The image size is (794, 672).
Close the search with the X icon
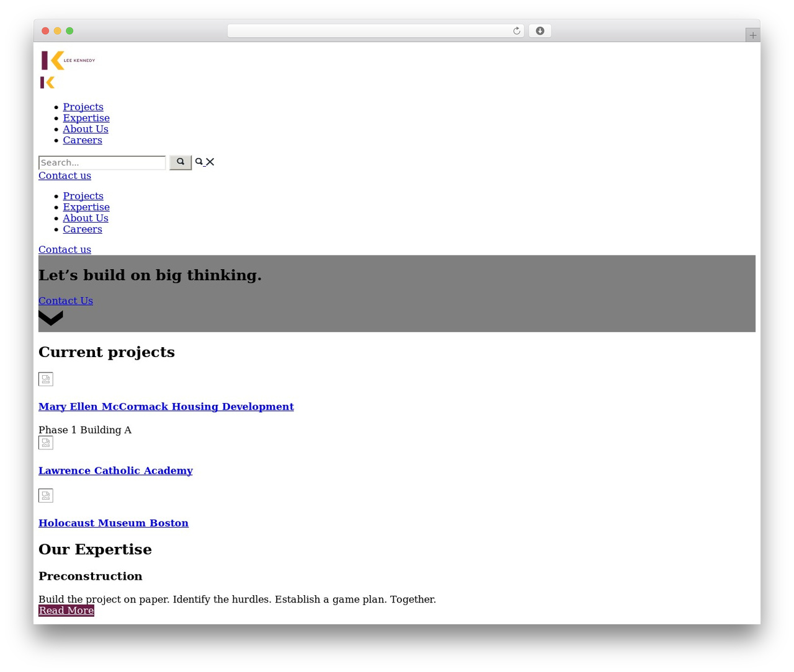pyautogui.click(x=210, y=162)
